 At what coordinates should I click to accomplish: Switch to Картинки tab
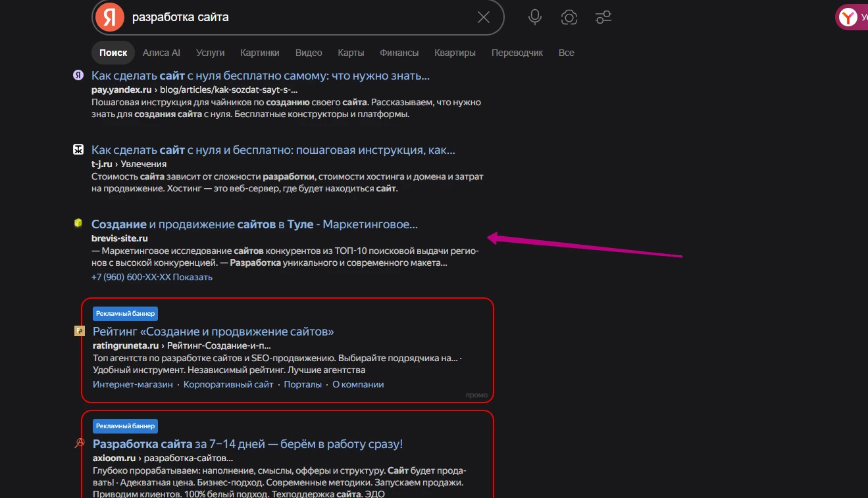click(x=260, y=53)
